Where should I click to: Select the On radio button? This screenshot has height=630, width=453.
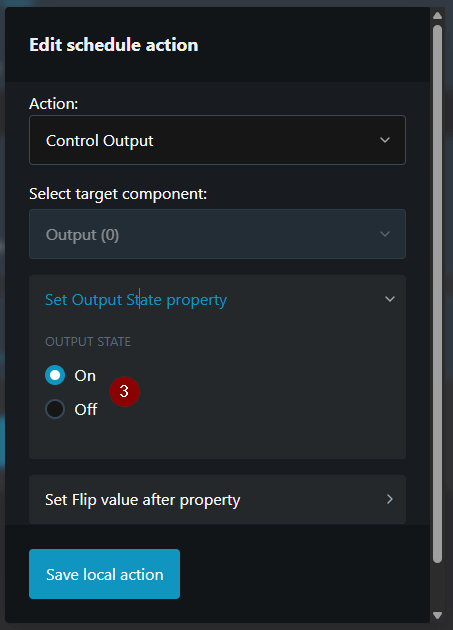(55, 375)
